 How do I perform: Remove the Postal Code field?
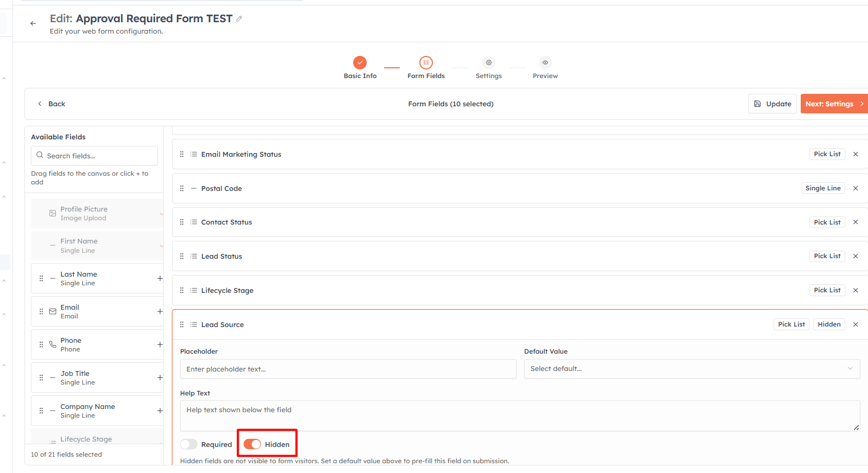point(856,188)
